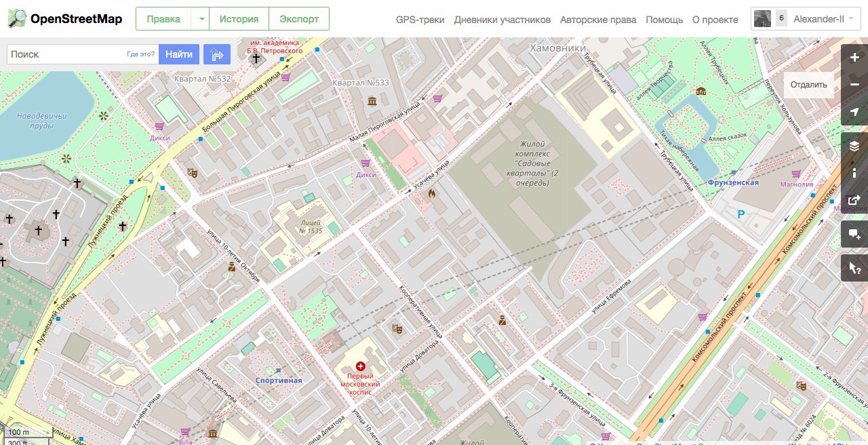Click the fire station flame icon

(x=431, y=193)
